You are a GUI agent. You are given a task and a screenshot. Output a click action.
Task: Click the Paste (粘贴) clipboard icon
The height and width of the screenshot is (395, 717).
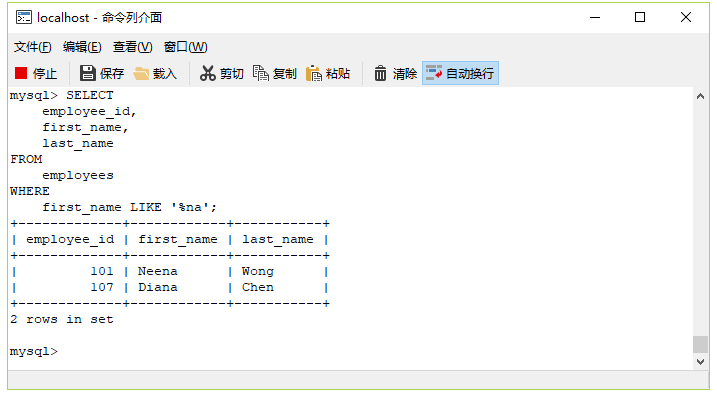314,73
